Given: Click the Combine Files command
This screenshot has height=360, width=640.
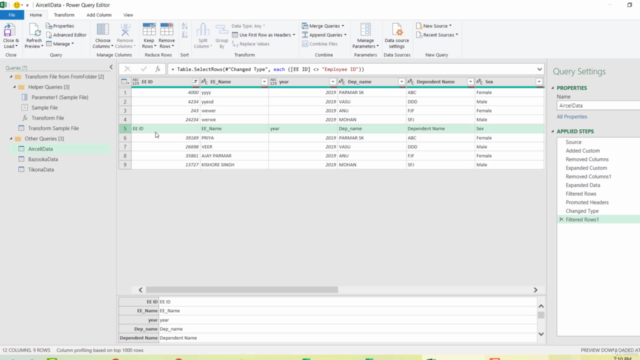Looking at the screenshot, I should (320, 44).
